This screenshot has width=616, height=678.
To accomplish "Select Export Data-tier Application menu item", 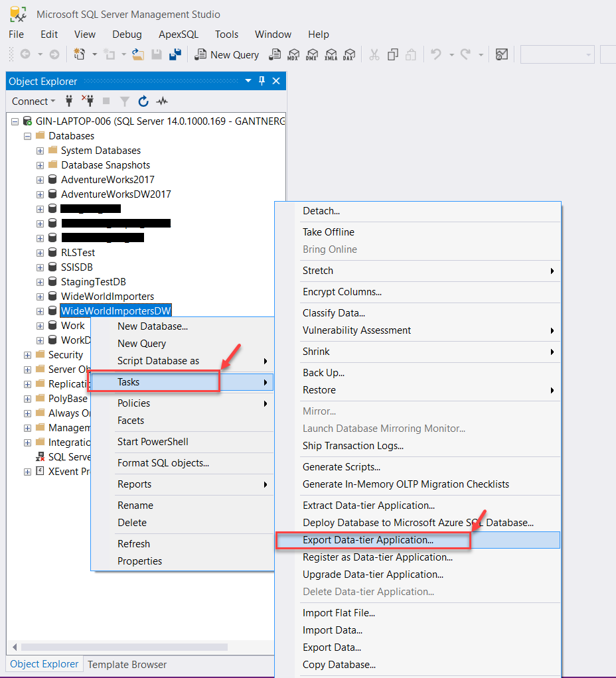I will (368, 540).
